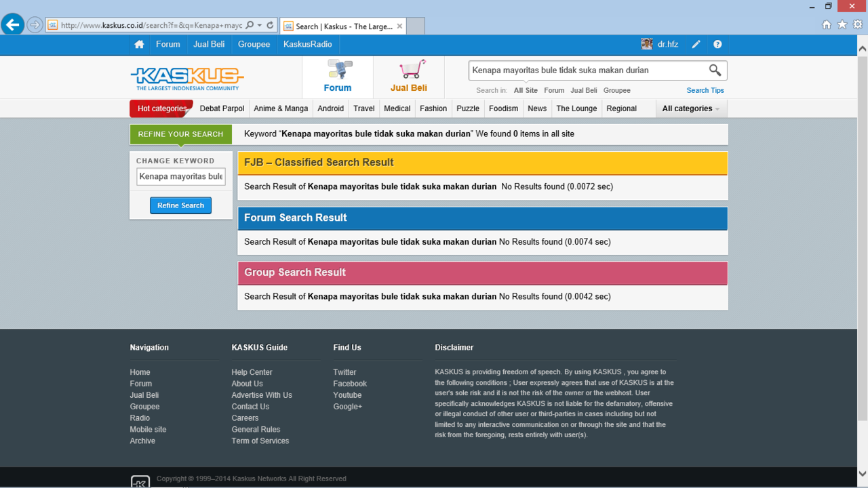Screen dimensions: 868x488
Task: Open the browser tools gear icon
Action: [858, 24]
